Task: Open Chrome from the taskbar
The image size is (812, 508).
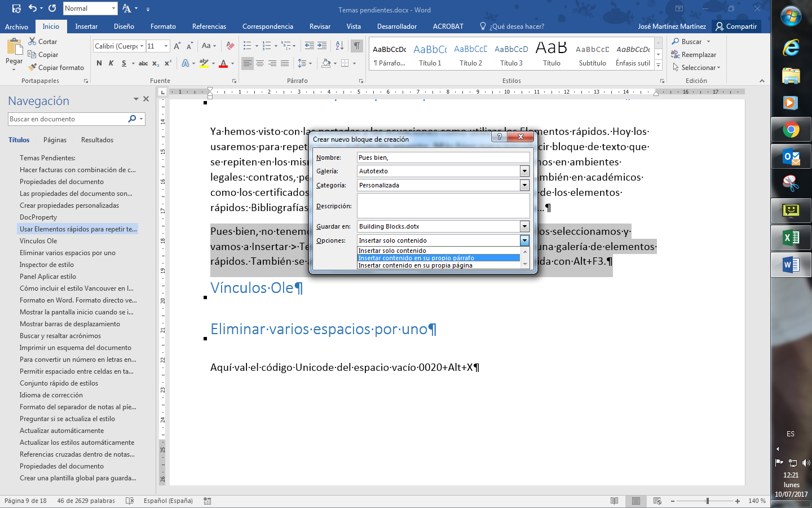Action: 791,130
